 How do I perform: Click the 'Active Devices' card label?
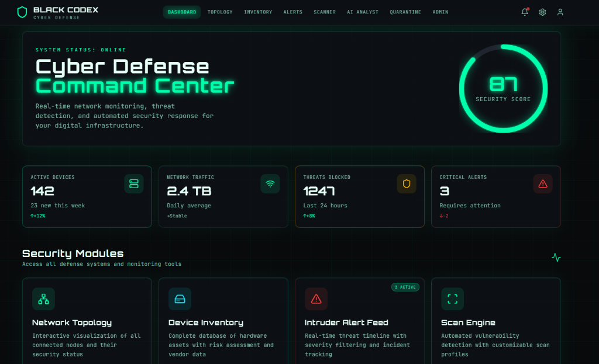[x=53, y=178]
